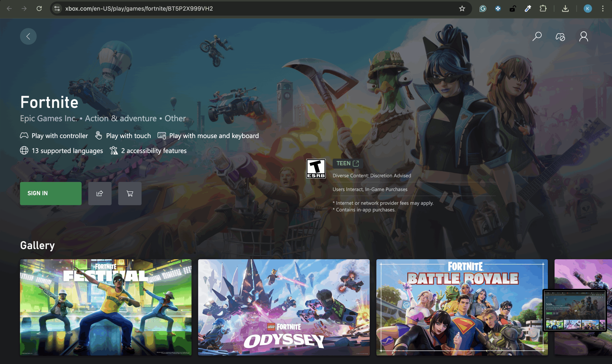The width and height of the screenshot is (612, 364).
Task: Click the Grammarly extension icon
Action: 483,9
